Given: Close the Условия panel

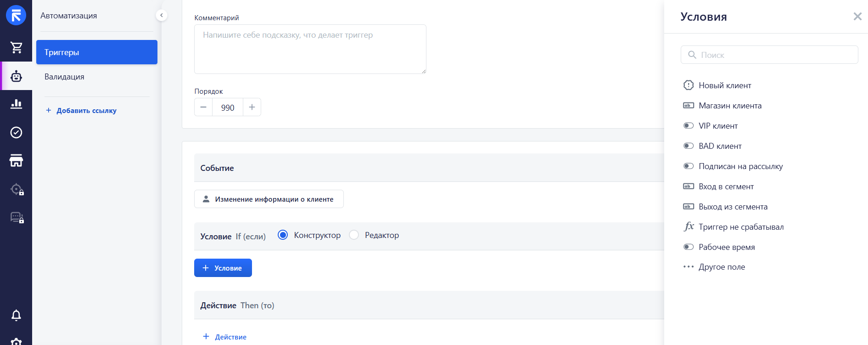Looking at the screenshot, I should pos(857,17).
